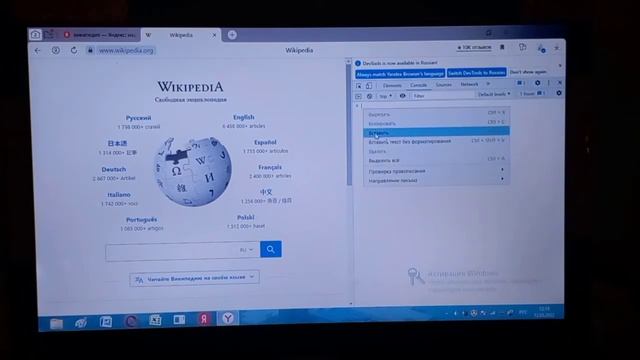This screenshot has width=640, height=360.
Task: Choose 'Выделить всё' in the context menu
Action: pos(436,160)
